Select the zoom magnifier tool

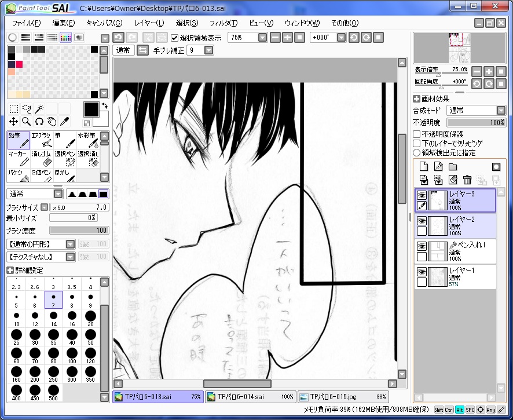(26, 122)
